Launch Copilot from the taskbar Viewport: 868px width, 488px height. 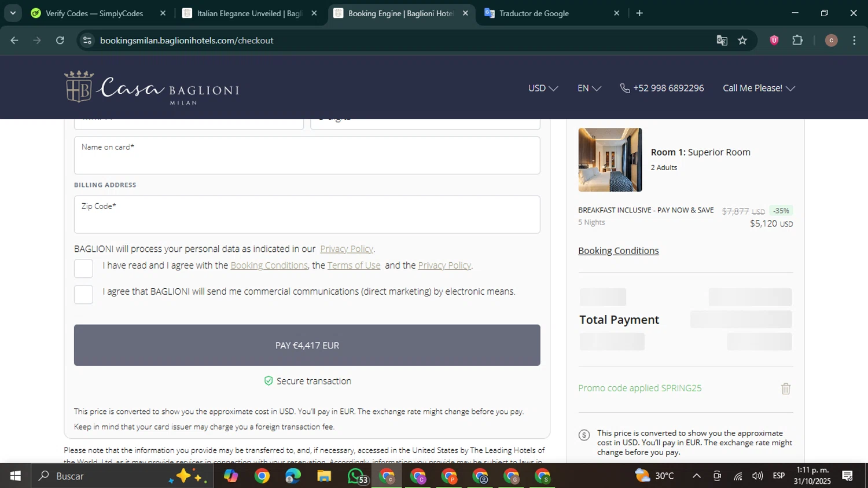(231, 476)
